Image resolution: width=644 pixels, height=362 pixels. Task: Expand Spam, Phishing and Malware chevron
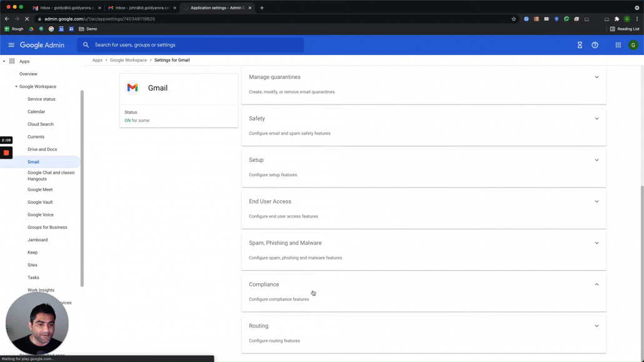pyautogui.click(x=596, y=243)
